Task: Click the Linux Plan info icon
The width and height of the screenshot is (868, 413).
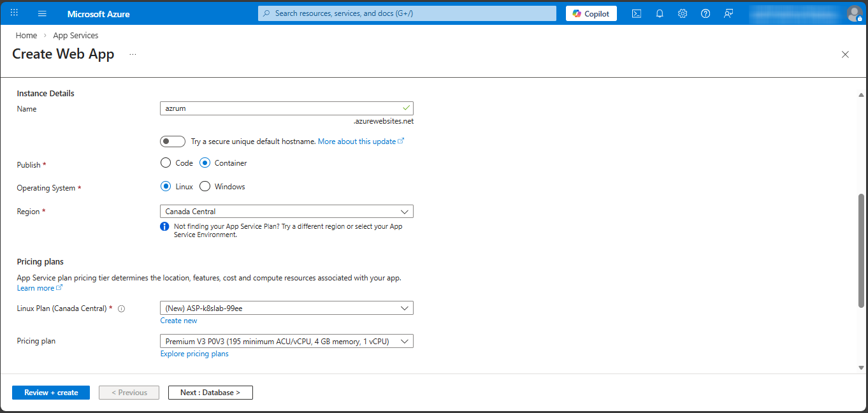Action: (x=122, y=308)
